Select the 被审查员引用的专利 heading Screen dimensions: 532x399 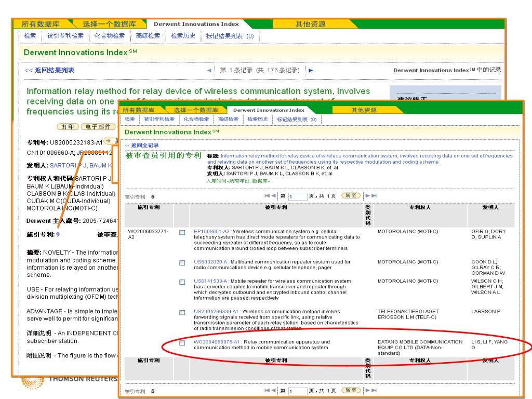coord(164,155)
